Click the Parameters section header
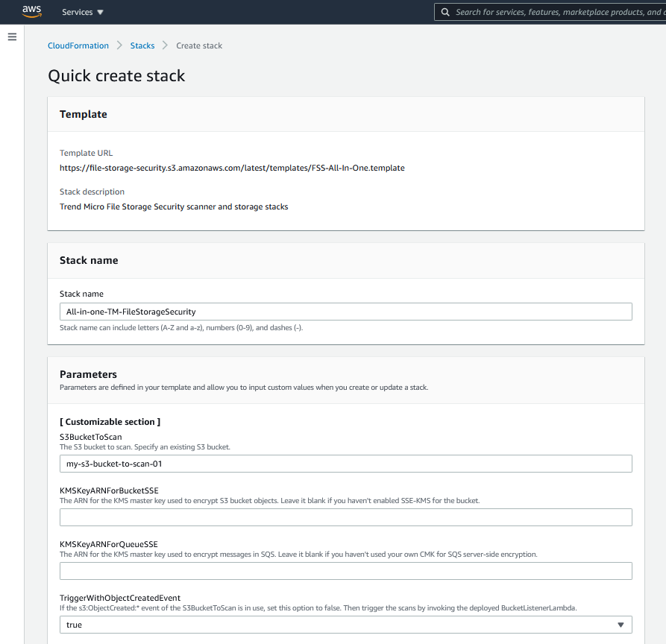Image resolution: width=666 pixels, height=644 pixels. tap(88, 374)
